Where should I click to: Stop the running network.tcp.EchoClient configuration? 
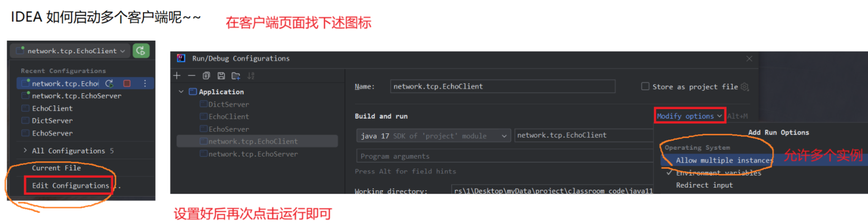(127, 83)
